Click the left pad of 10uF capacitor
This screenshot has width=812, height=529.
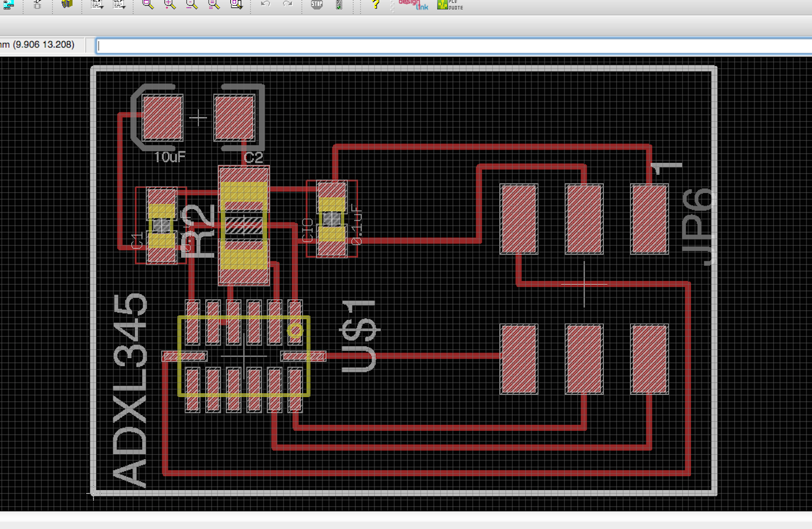point(162,118)
